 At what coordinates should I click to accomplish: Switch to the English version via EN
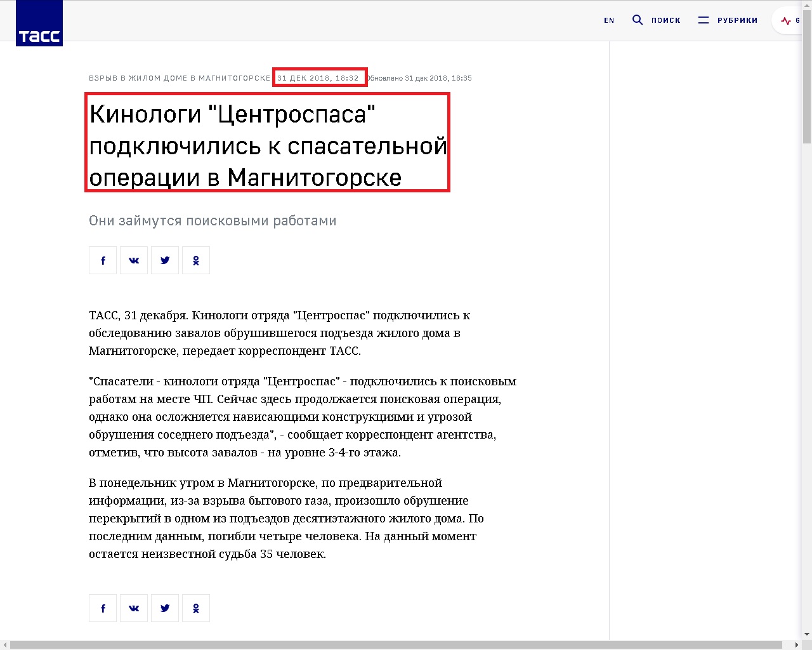coord(608,20)
